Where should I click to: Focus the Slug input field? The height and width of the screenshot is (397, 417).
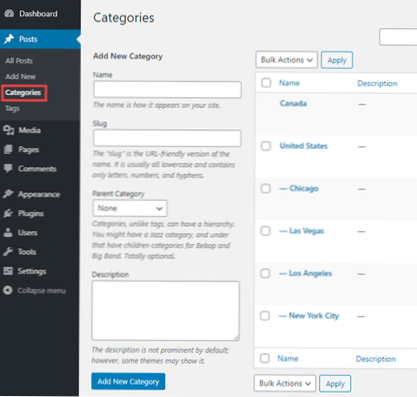[x=167, y=138]
